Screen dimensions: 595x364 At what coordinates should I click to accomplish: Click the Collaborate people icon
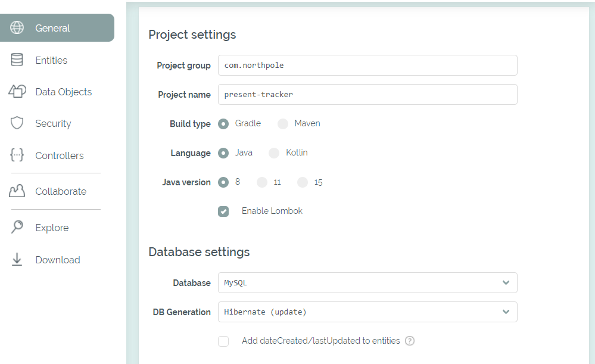[17, 191]
